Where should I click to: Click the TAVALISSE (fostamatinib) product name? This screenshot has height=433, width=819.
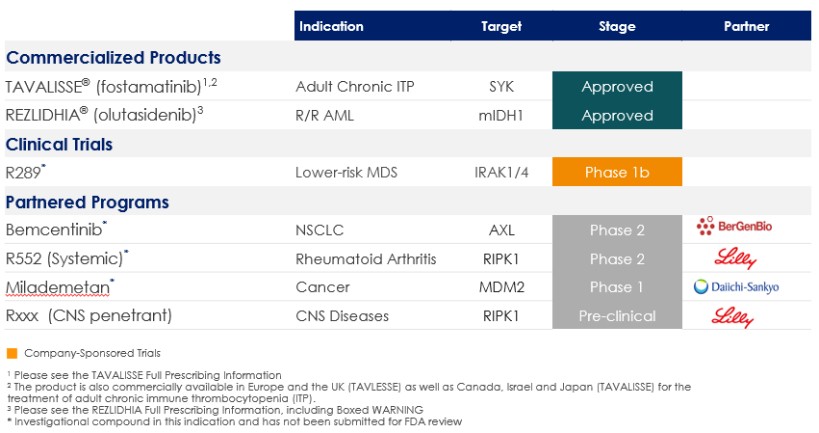(110, 87)
